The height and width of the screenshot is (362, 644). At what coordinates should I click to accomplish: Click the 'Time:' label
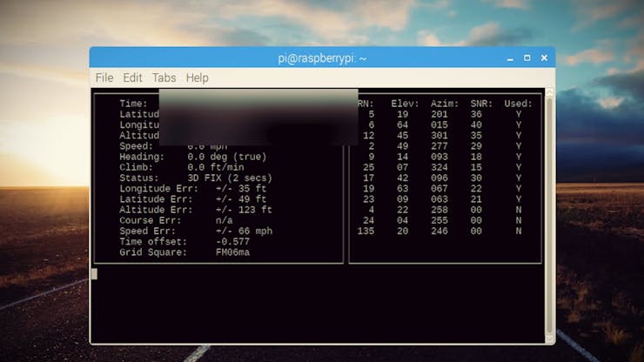[x=133, y=104]
